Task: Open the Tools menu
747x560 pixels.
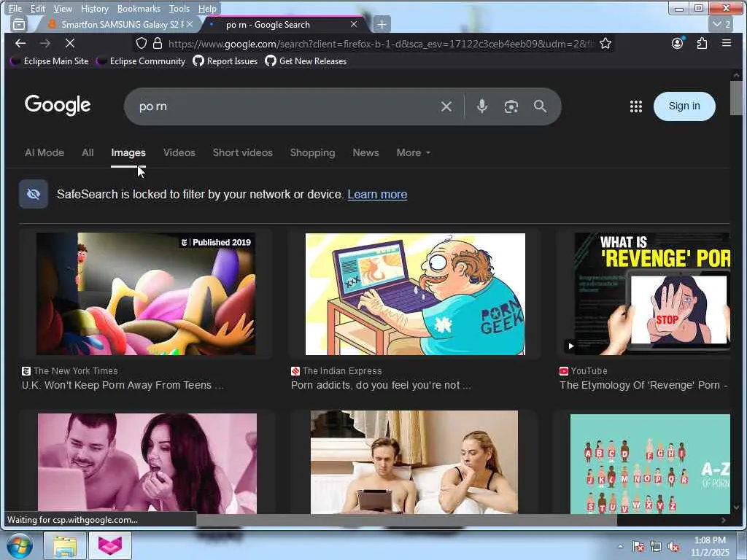Action: point(179,9)
